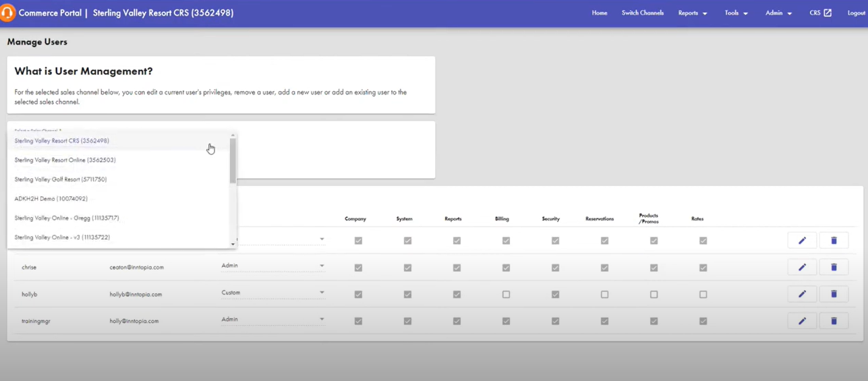The height and width of the screenshot is (381, 868).
Task: Check Reservations permission for hollyb
Action: (x=604, y=295)
